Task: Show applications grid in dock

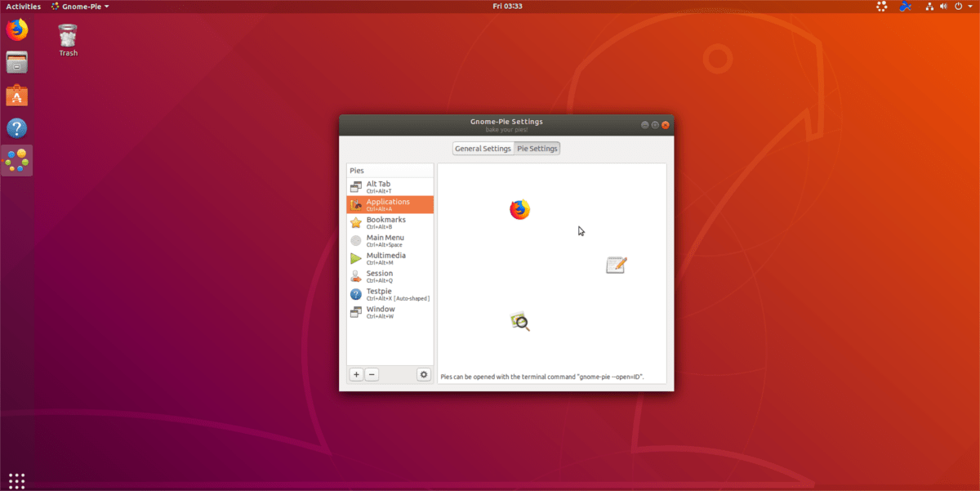Action: pos(16,480)
